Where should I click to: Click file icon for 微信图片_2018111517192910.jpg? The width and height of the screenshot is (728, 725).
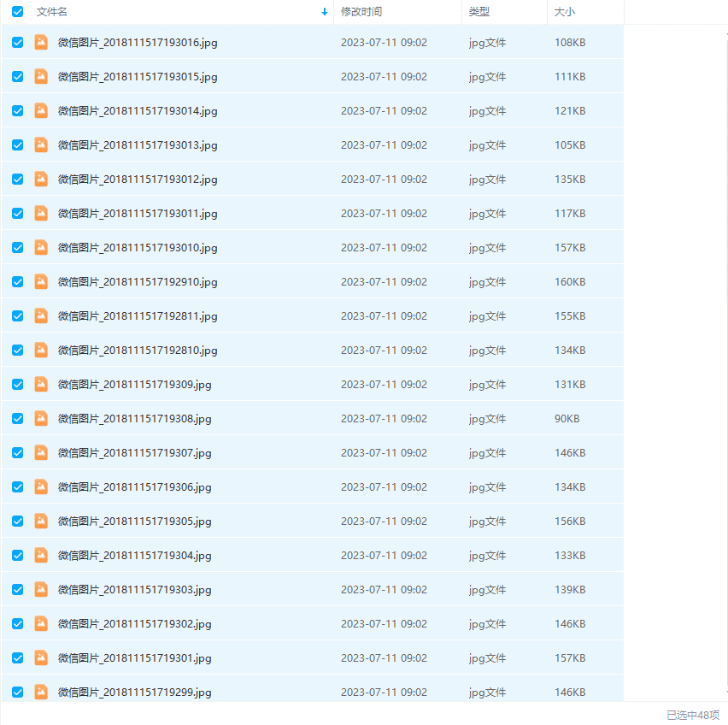click(x=41, y=281)
